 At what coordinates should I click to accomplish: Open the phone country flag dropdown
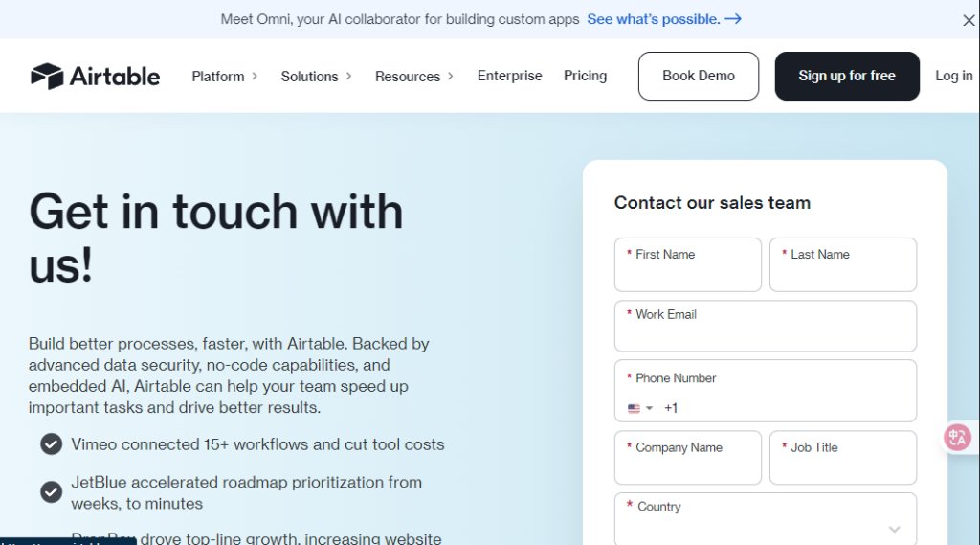pos(640,409)
